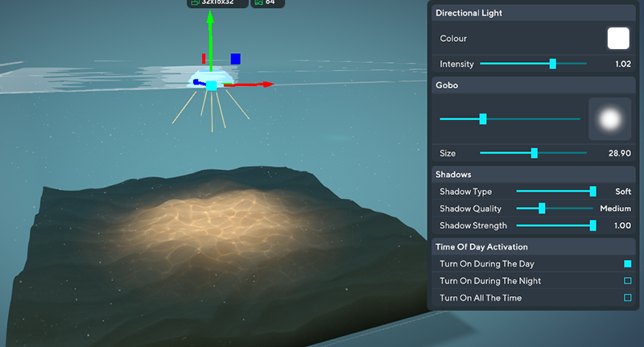Click the Shadow Strength value 1.00
644x347 pixels.
click(622, 225)
